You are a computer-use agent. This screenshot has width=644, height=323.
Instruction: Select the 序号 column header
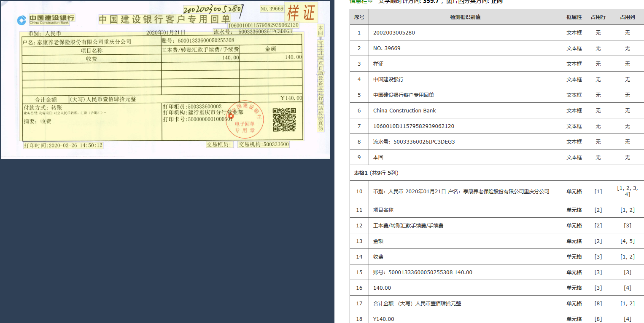[x=359, y=17]
